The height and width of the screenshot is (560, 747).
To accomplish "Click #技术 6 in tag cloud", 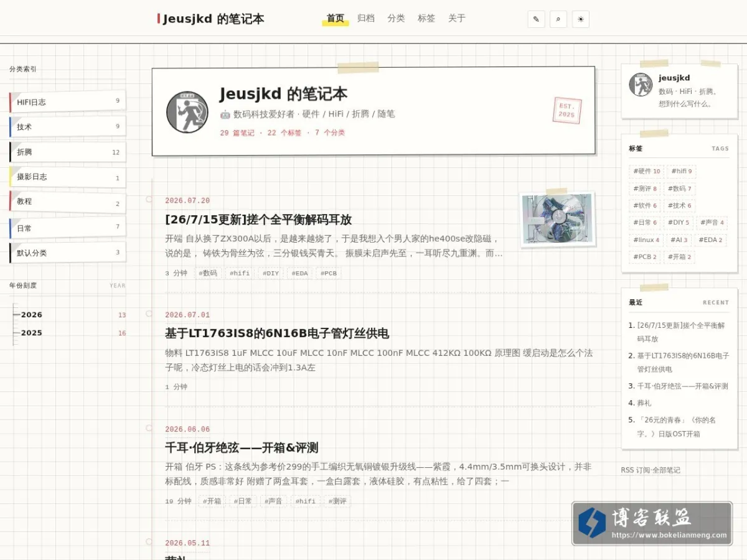I will tap(679, 206).
